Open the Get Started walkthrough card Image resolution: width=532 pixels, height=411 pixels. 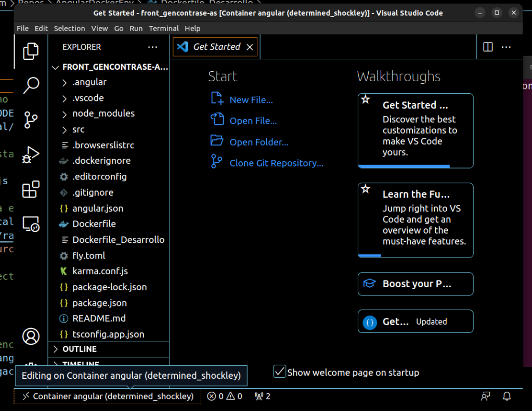click(415, 131)
